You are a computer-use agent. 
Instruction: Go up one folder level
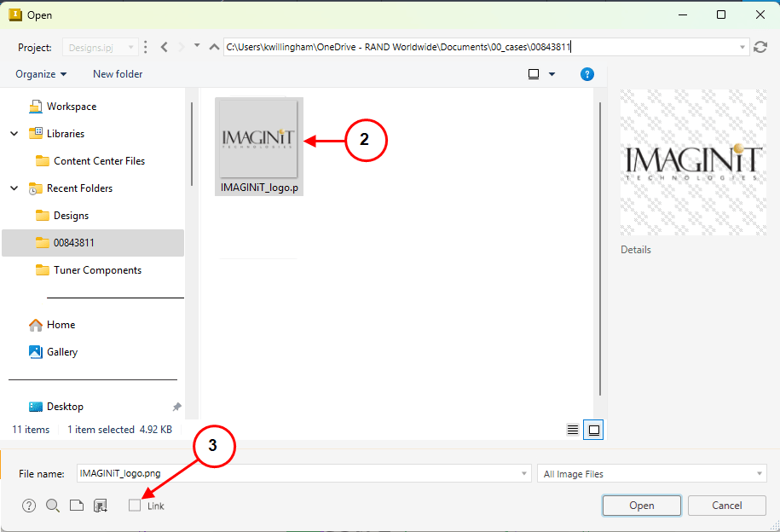(x=215, y=47)
